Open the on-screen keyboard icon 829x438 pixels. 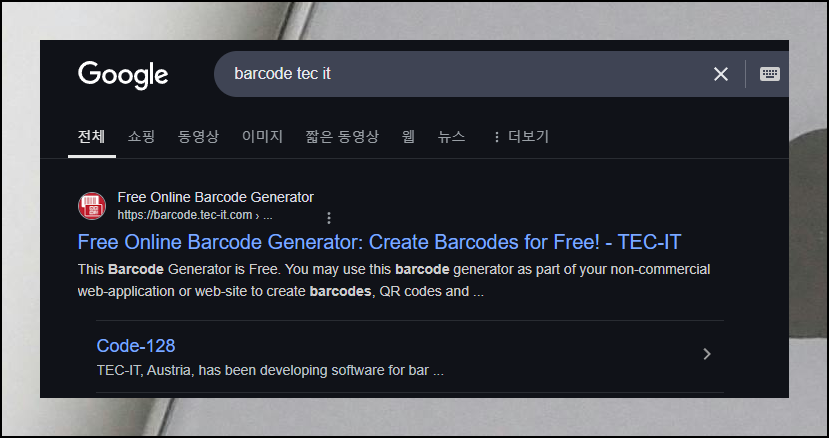coord(769,74)
